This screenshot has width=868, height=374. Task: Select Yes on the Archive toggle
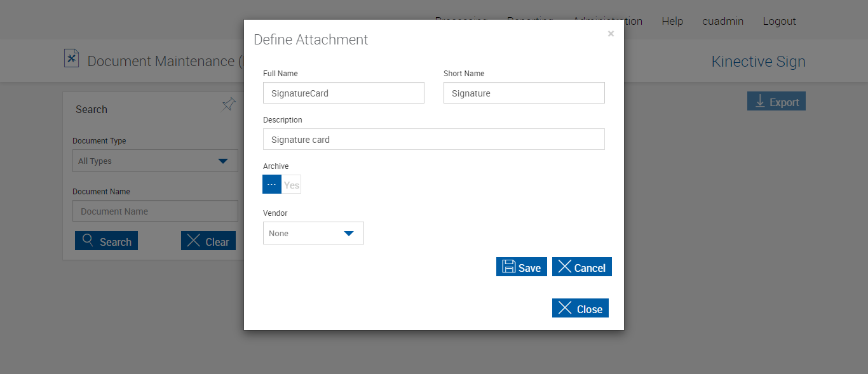292,185
